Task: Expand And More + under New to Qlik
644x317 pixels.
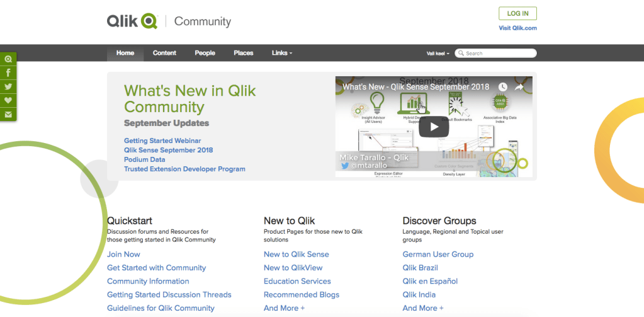Action: tap(284, 308)
